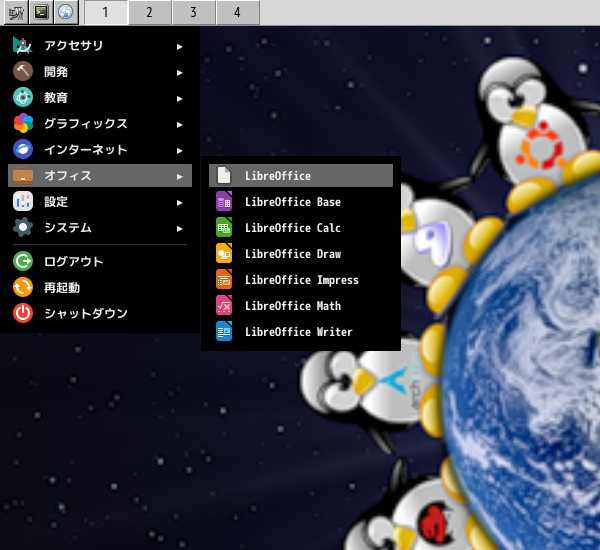Select the LibreOffice start center entry
The width and height of the screenshot is (600, 550).
click(277, 176)
